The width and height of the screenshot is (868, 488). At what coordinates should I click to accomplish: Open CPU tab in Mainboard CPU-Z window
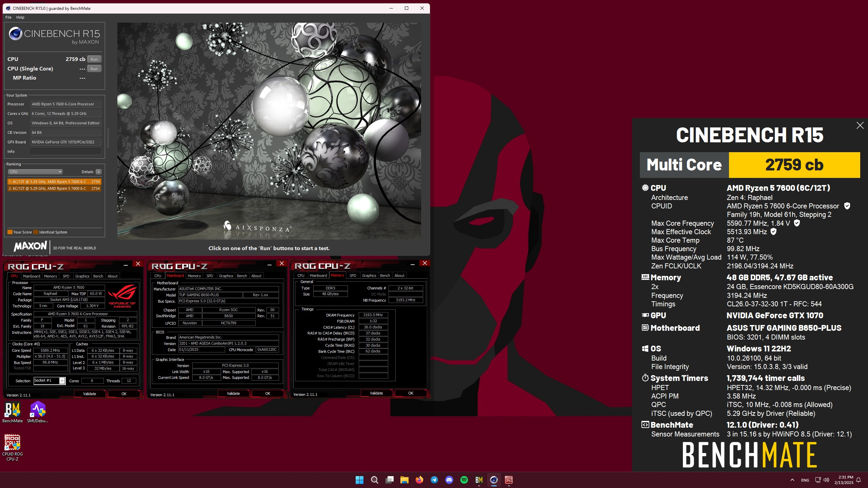pyautogui.click(x=158, y=276)
